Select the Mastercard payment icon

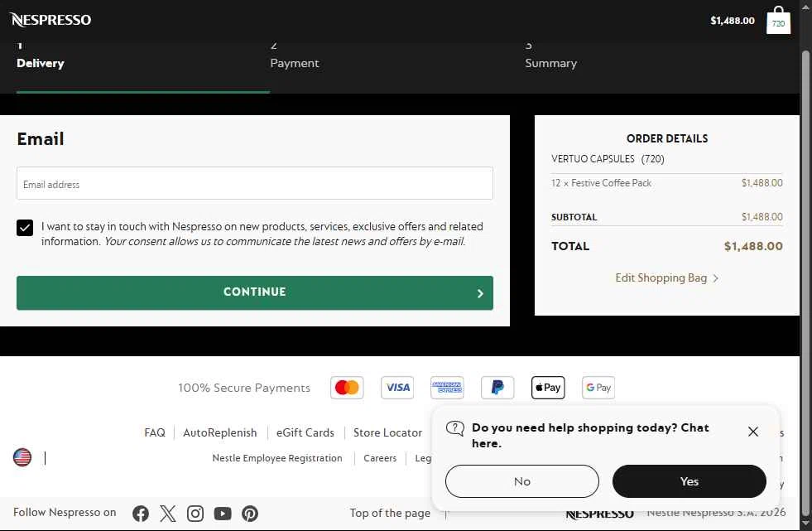(347, 388)
